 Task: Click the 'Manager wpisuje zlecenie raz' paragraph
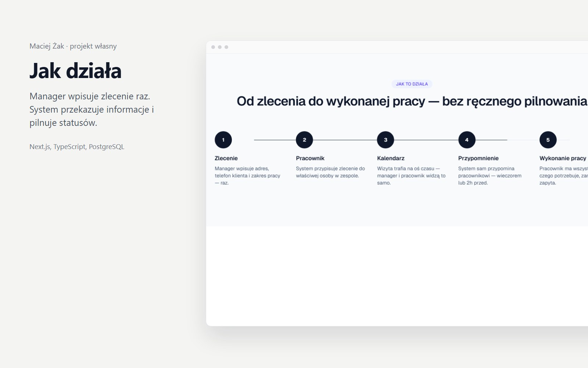pyautogui.click(x=92, y=109)
